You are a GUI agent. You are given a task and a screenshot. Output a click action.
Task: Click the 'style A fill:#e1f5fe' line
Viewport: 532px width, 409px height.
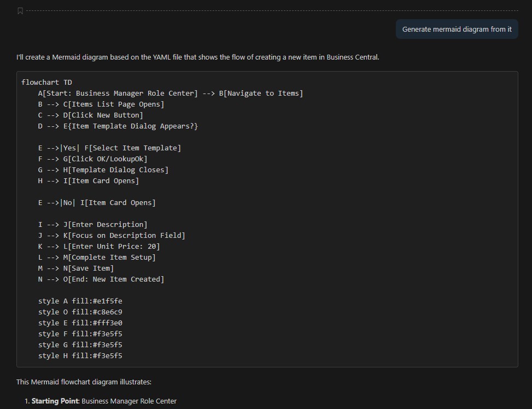pyautogui.click(x=80, y=301)
